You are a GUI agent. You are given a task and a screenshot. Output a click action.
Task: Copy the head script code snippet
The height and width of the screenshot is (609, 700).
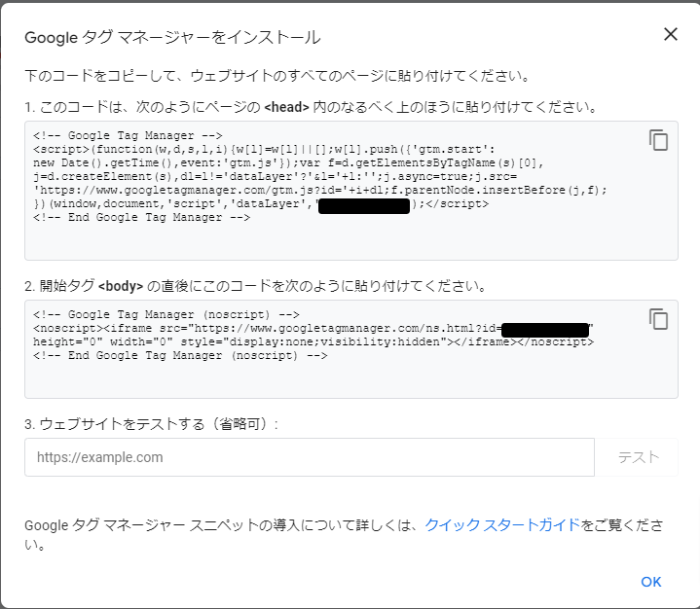(x=658, y=140)
